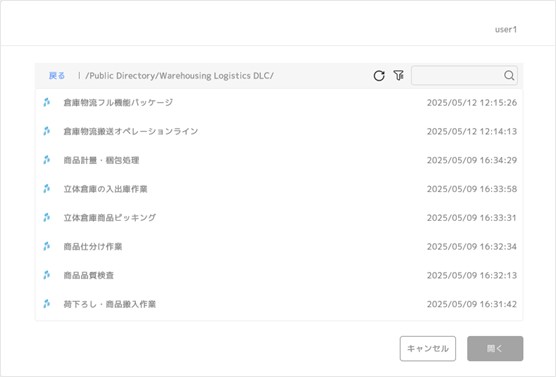556x377 pixels.
Task: Click the /Public Directory/Warehousing Logistics DLC/ path
Action: pyautogui.click(x=179, y=76)
